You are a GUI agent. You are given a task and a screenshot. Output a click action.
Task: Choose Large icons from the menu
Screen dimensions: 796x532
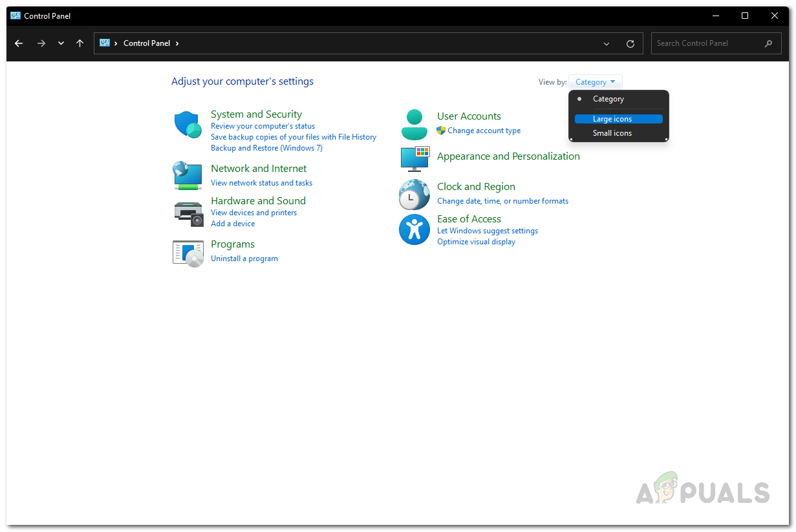click(619, 119)
